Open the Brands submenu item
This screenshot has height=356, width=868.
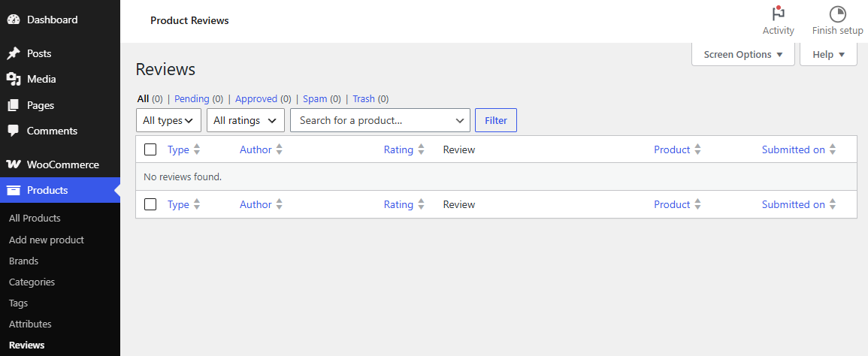23,261
